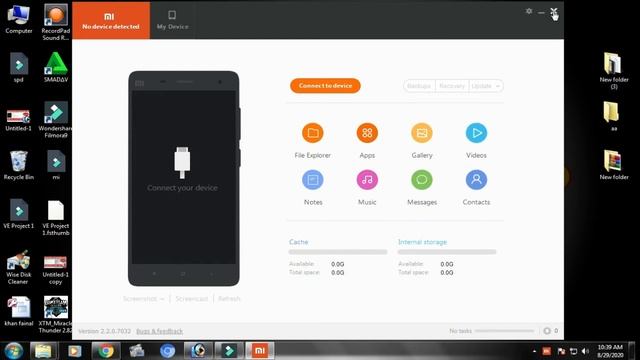Viewport: 640px width, 360px height.
Task: Switch to Mi PC Suite taskbar button
Action: [x=260, y=351]
